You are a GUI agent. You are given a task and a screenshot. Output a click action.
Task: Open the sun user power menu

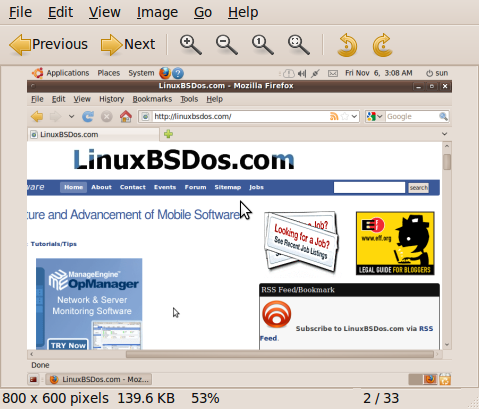click(x=437, y=73)
